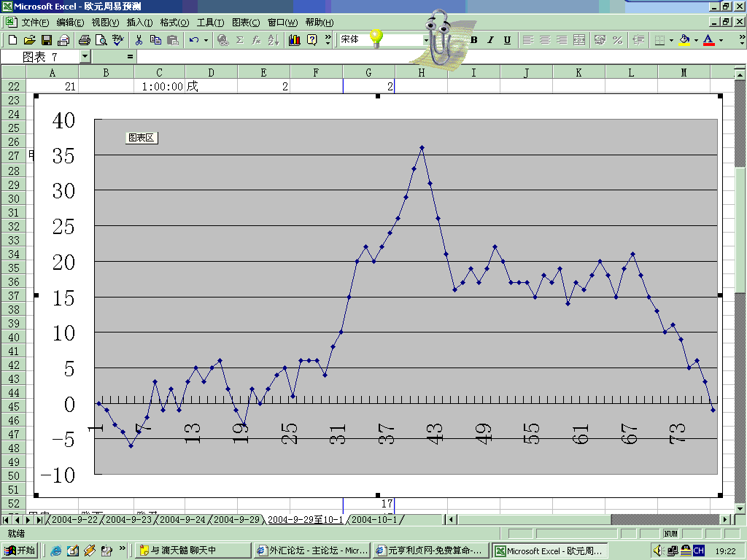Open a file with the Open folder icon
The image size is (747, 560).
pos(29,40)
